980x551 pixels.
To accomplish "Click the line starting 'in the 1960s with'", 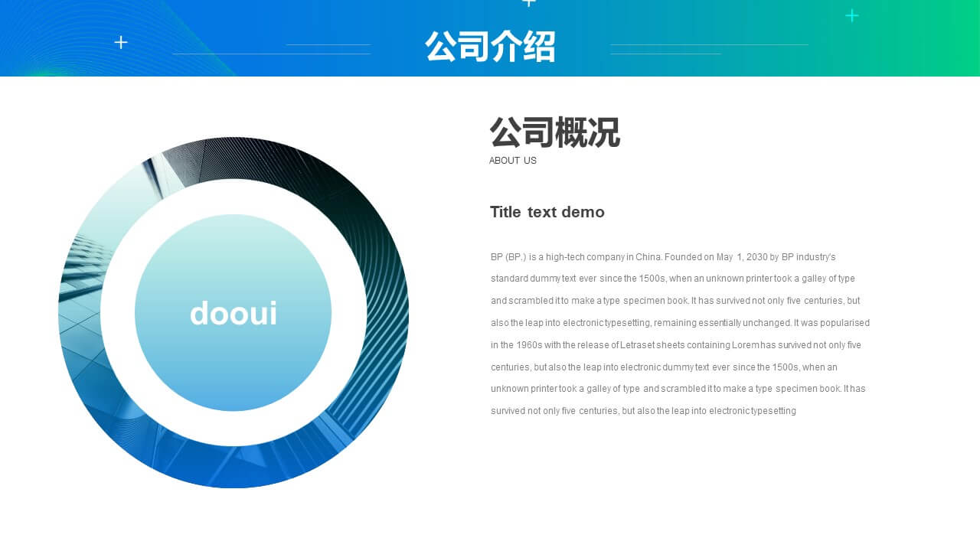I will (x=676, y=345).
